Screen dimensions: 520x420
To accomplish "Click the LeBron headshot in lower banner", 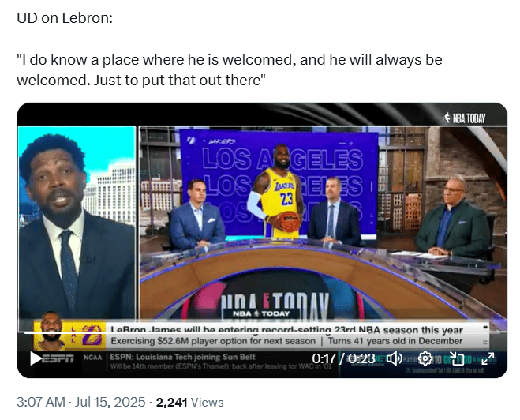I will [51, 331].
